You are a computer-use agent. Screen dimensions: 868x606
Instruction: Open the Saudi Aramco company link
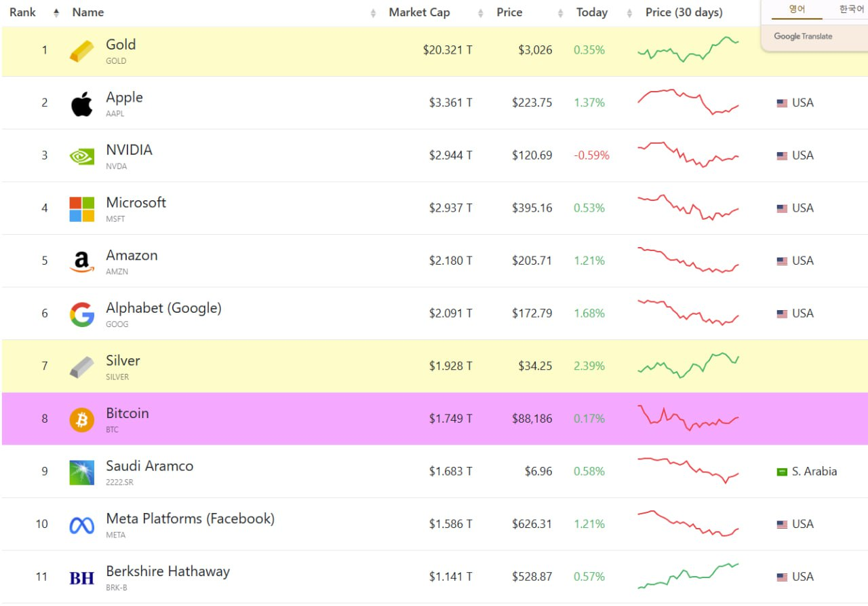tap(149, 466)
